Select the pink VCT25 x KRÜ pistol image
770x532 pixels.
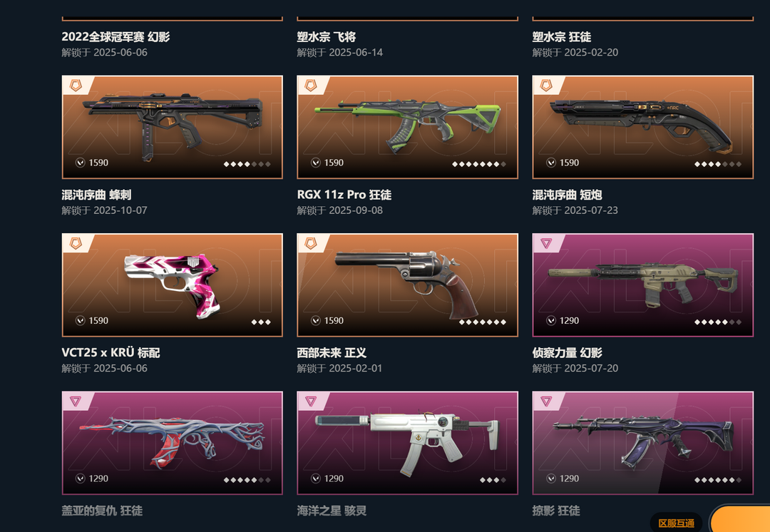tap(172, 285)
